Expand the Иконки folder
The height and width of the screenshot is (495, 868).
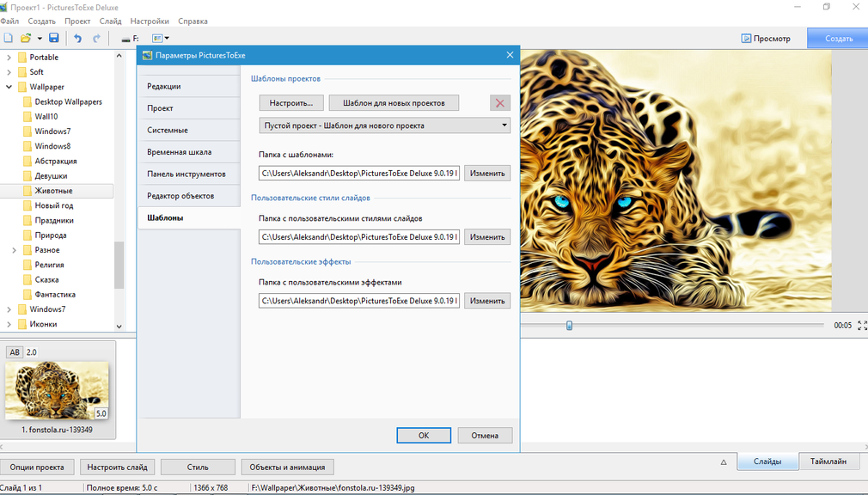pos(9,325)
